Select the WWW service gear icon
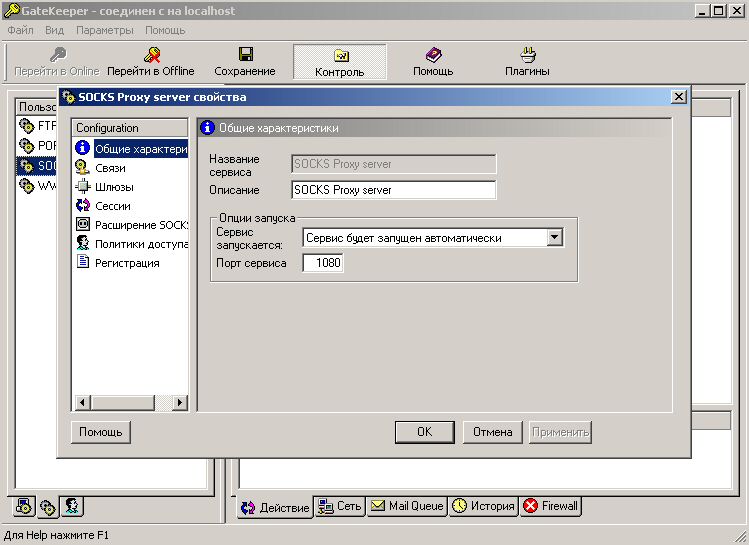The width and height of the screenshot is (749, 545). 27,186
